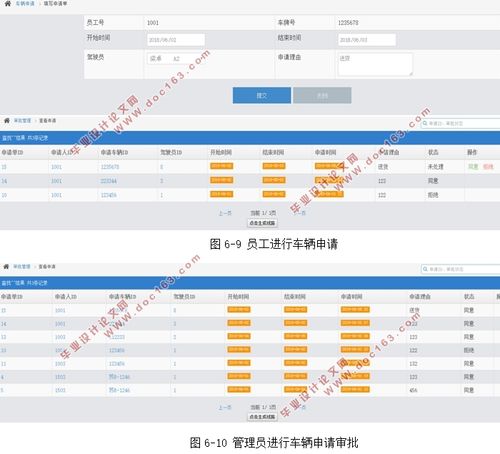This screenshot has height=454, width=500.
Task: Click 申请理由 column header in the seven-row list
Action: [x=420, y=296]
